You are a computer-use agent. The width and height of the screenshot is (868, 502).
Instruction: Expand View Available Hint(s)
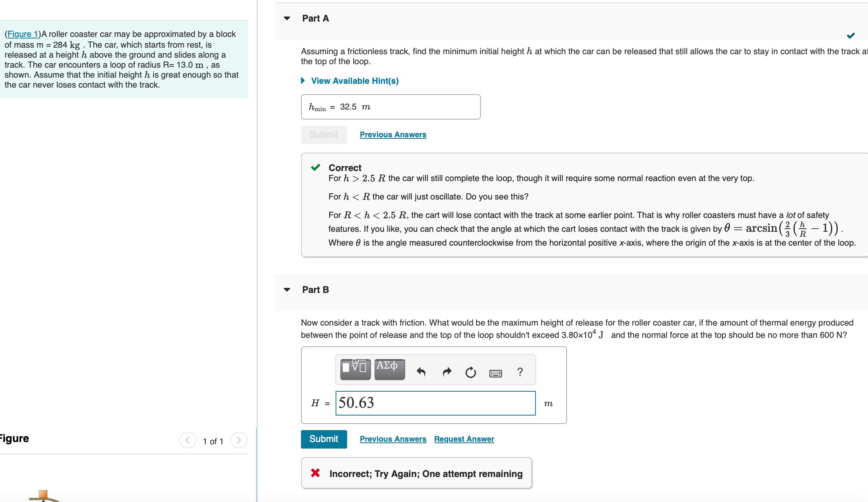click(354, 81)
